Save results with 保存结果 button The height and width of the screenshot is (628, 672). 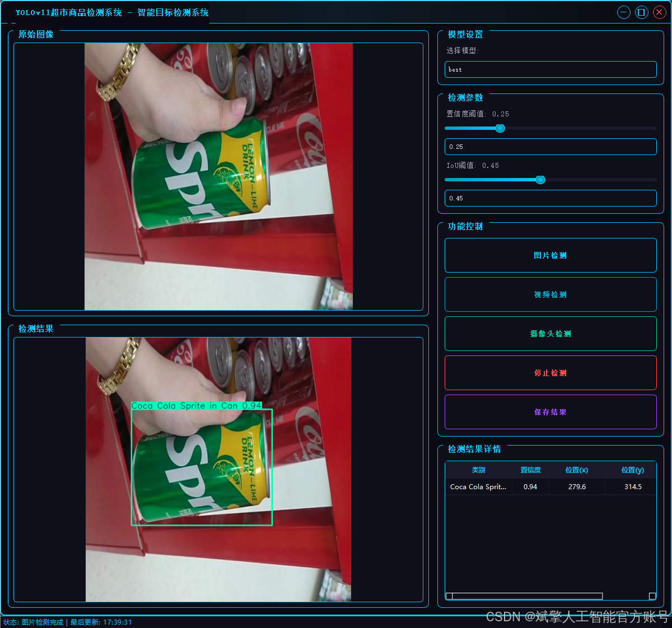click(550, 412)
